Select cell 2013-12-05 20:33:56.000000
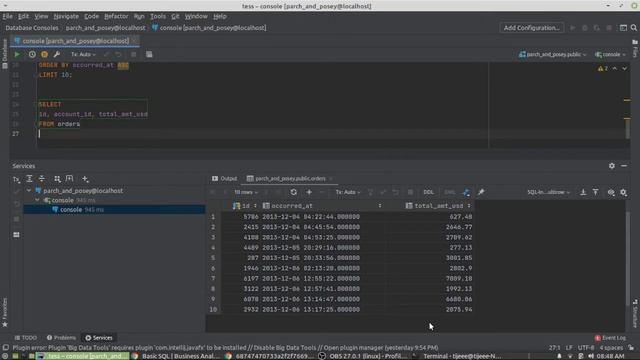Image resolution: width=640 pixels, height=360 pixels. [x=311, y=258]
